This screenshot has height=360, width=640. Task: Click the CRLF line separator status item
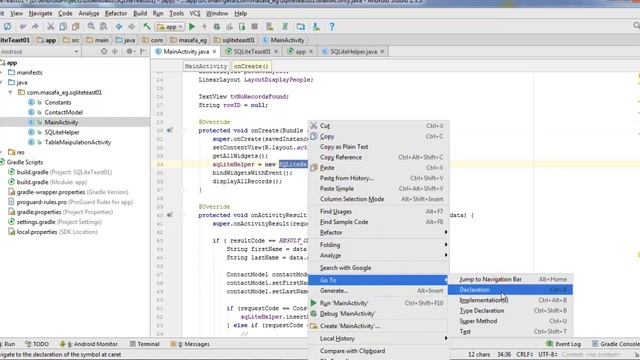tap(524, 354)
